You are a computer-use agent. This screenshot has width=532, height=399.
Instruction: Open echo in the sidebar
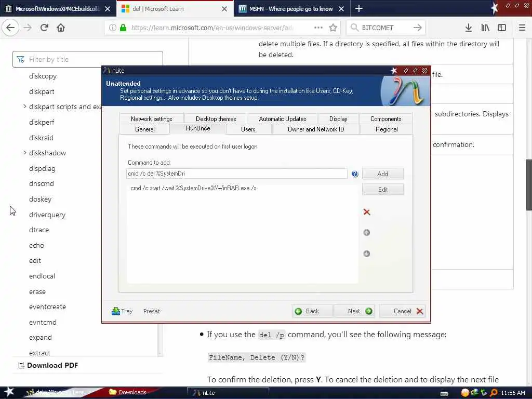coord(36,245)
